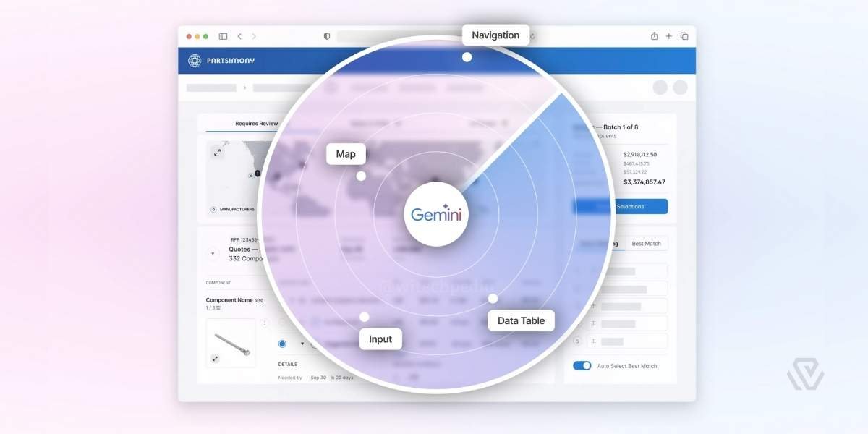Enlarge the component image thumbnail
The height and width of the screenshot is (434, 868).
pyautogui.click(x=215, y=358)
